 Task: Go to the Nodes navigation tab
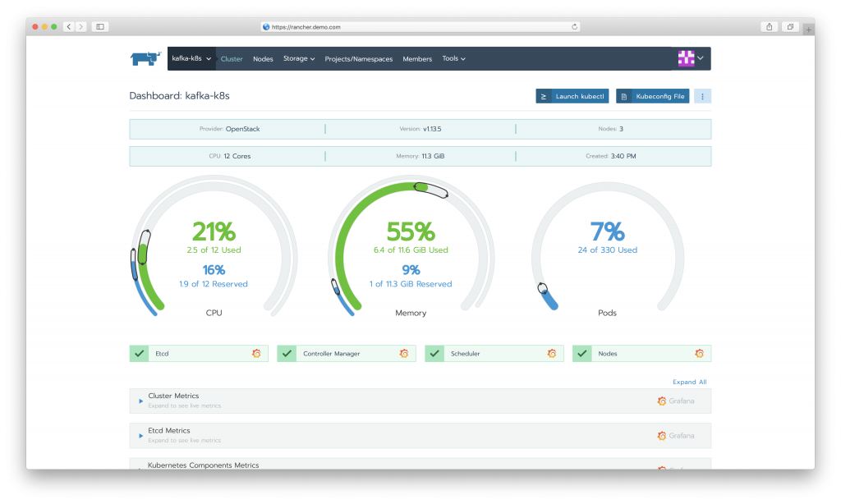263,59
